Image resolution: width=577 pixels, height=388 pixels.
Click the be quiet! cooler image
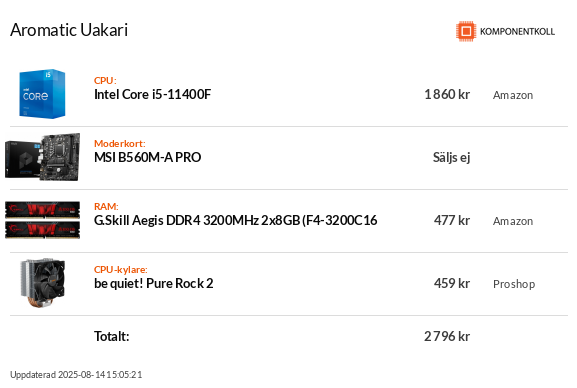click(x=42, y=283)
